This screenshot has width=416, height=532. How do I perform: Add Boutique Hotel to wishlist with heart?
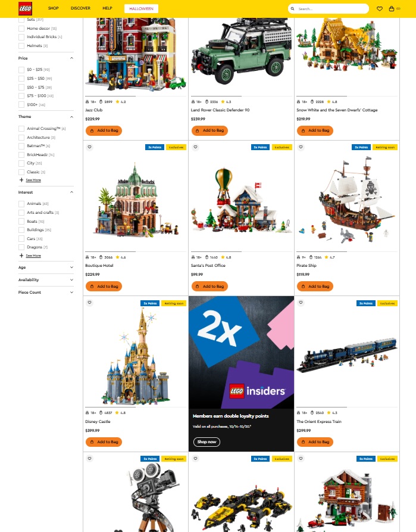pos(89,147)
